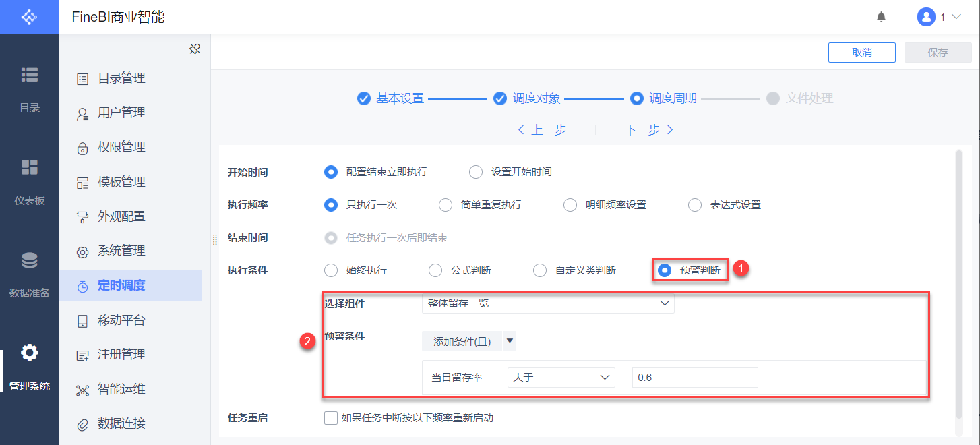Open the 目录 directory icon in left rail
This screenshot has height=445, width=980.
(30, 75)
